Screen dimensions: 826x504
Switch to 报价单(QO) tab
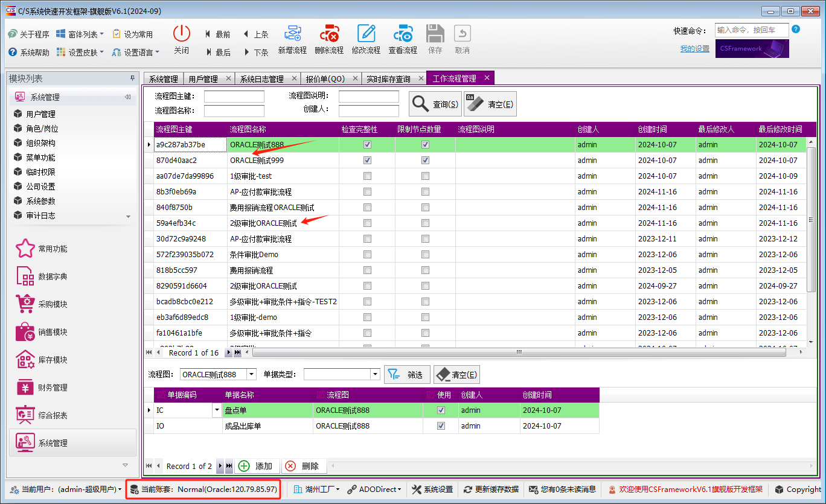pos(325,79)
